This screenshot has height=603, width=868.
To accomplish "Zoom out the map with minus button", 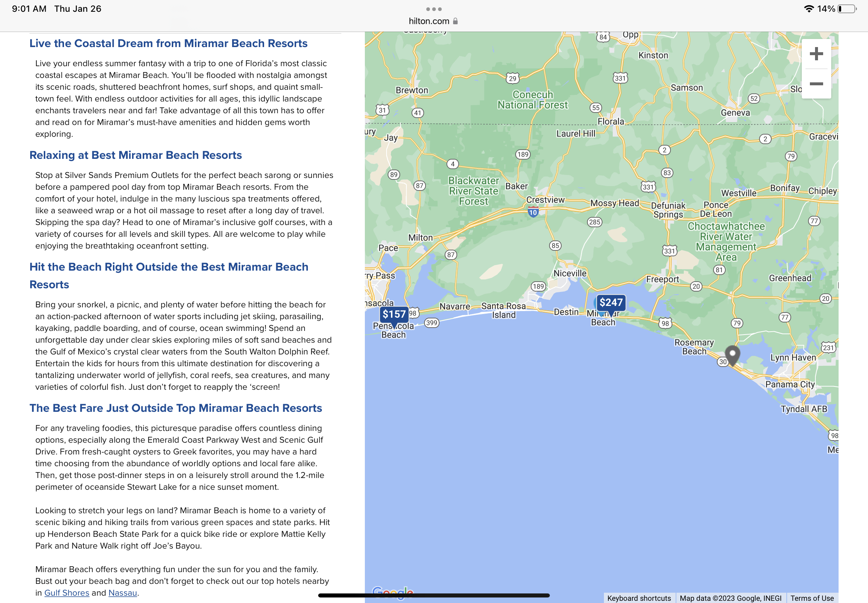I will (816, 83).
